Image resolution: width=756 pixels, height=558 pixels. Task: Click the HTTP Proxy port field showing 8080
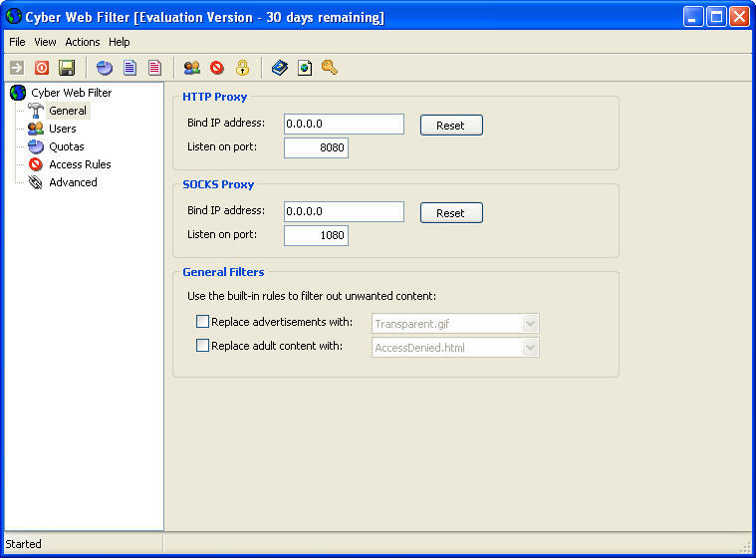(316, 147)
